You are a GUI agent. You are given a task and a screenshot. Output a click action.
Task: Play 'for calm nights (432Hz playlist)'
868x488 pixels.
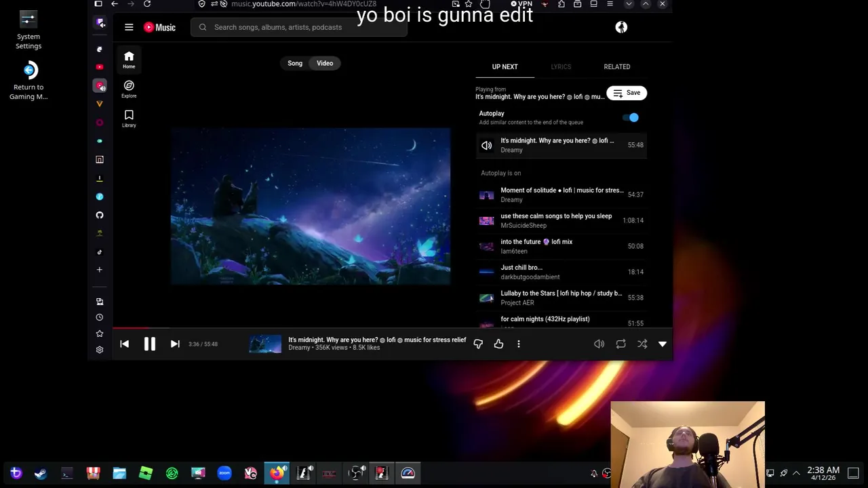pyautogui.click(x=561, y=321)
